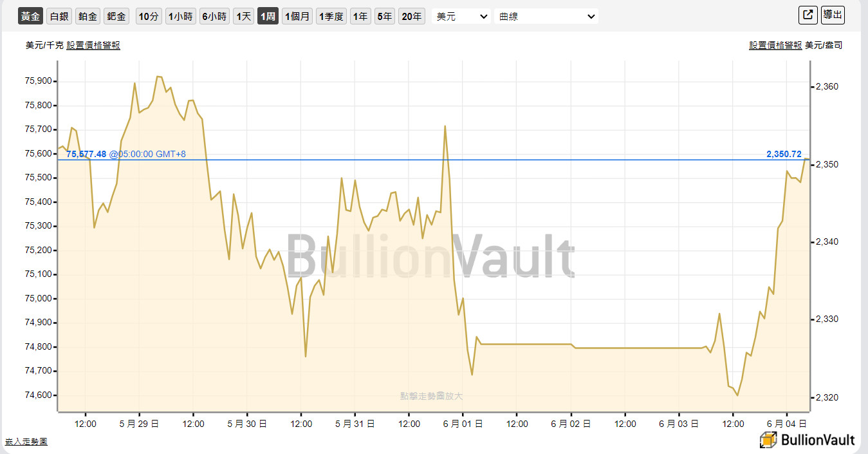This screenshot has width=868, height=454.
Task: Click the 2,320 right axis value
Action: tap(826, 397)
